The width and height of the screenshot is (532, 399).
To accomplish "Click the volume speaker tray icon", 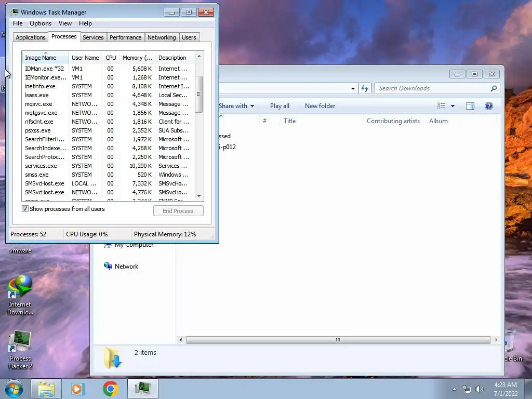I will click(x=480, y=389).
